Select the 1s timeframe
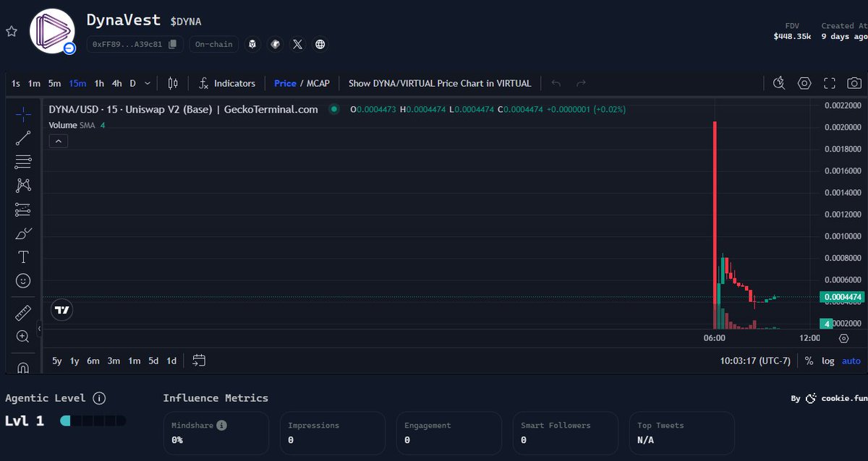 (x=16, y=83)
